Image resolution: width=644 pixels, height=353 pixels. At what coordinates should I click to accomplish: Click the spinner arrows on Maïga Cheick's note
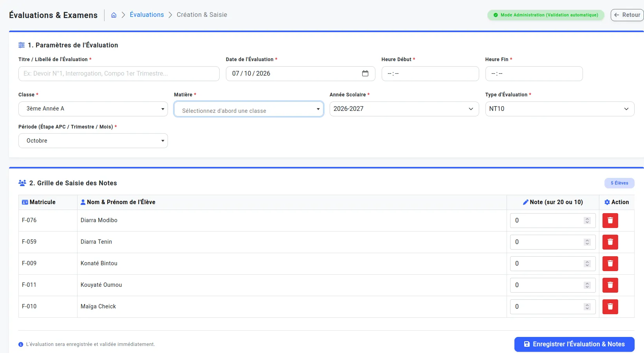point(587,307)
